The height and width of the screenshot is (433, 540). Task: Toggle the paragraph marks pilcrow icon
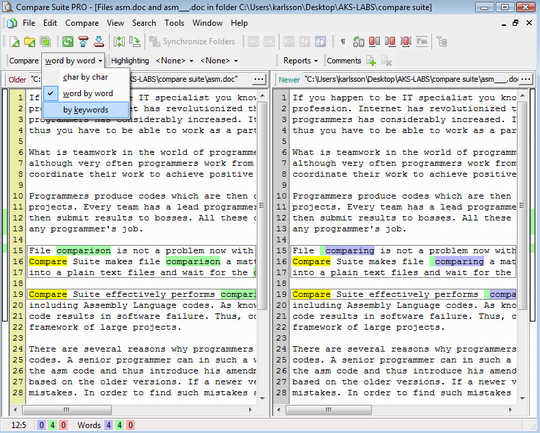coord(343,42)
